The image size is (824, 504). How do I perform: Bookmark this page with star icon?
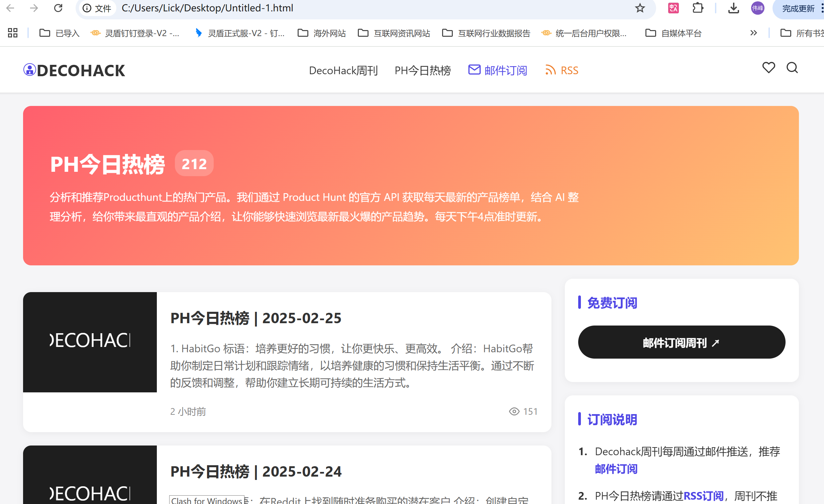click(640, 8)
